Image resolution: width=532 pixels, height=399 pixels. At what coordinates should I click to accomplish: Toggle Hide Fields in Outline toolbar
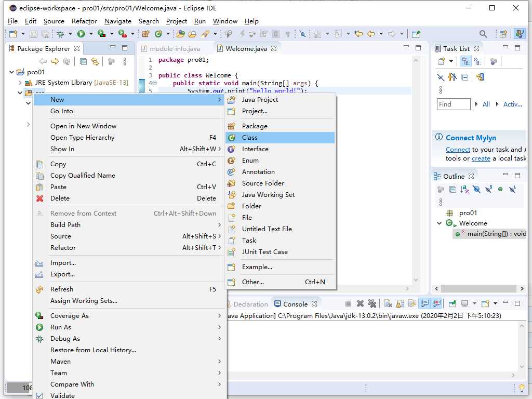tap(476, 189)
